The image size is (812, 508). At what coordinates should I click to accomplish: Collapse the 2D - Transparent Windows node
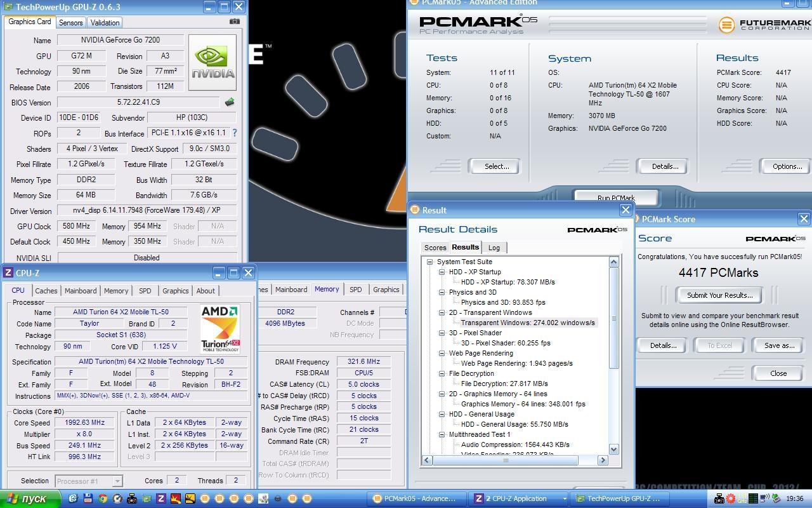442,312
